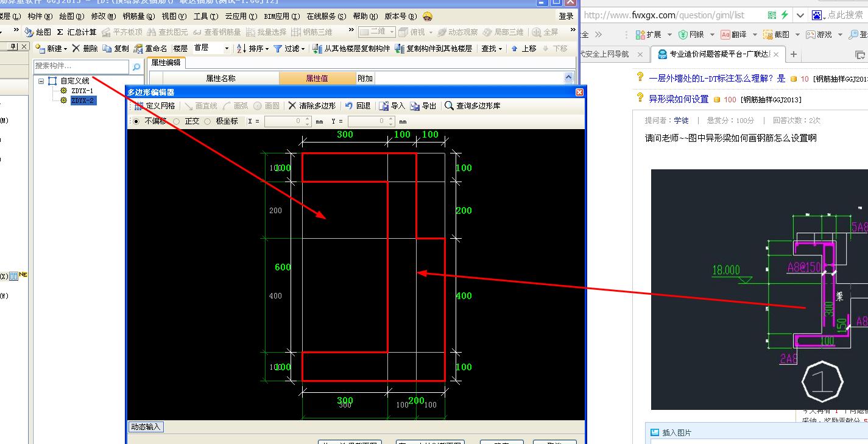Viewport: 868px width, 444px height.
Task: Open 在线服务 menu
Action: click(x=326, y=16)
